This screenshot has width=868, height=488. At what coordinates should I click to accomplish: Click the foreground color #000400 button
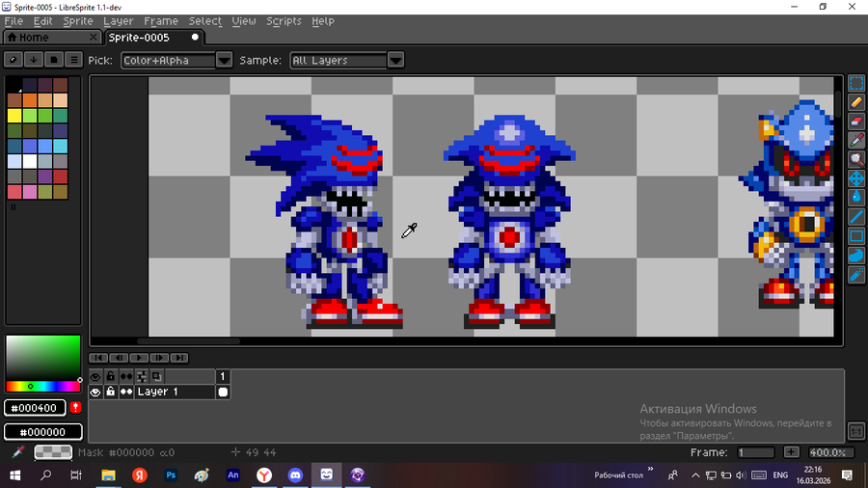tap(35, 408)
